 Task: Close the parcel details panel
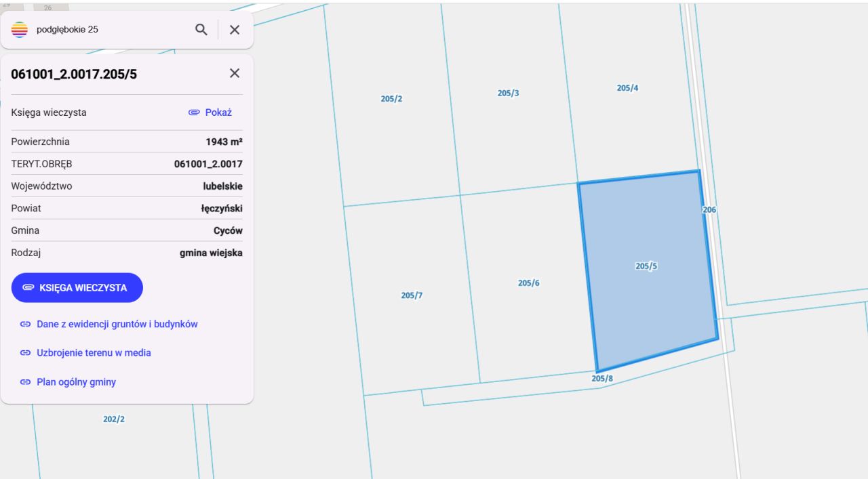(235, 73)
